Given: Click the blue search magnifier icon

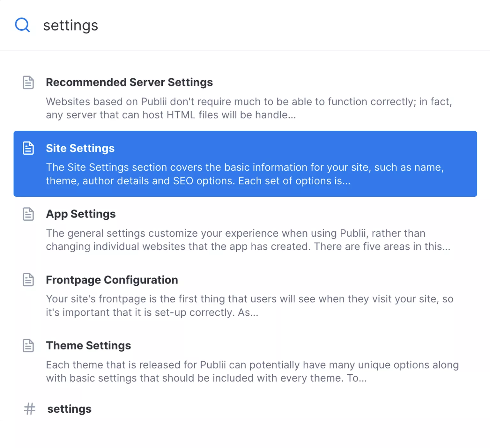Looking at the screenshot, I should [x=22, y=25].
